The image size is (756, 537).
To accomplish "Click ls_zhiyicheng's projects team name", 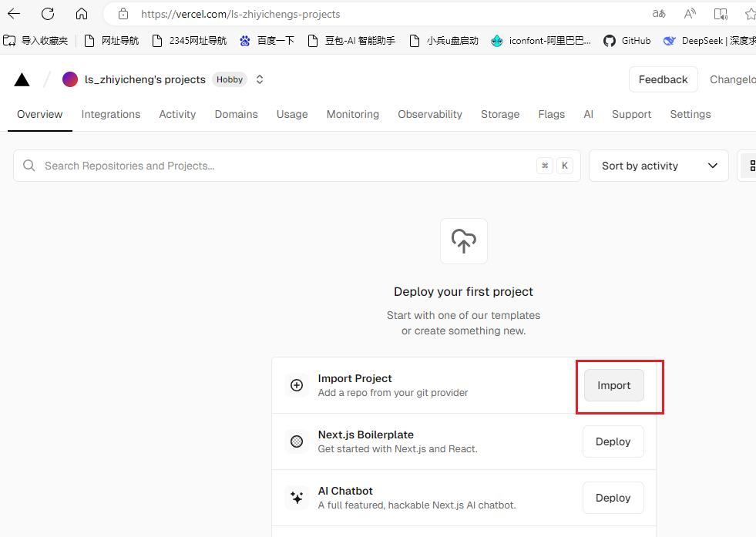I will point(145,79).
